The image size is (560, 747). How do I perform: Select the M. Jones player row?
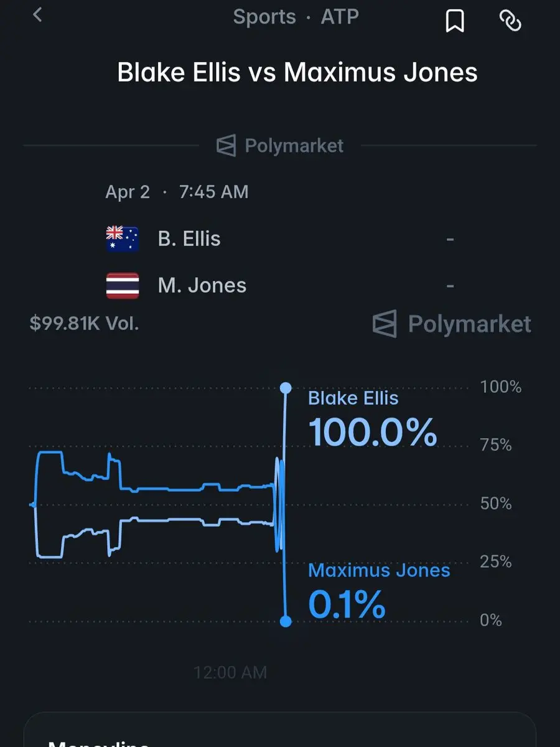pyautogui.click(x=280, y=286)
